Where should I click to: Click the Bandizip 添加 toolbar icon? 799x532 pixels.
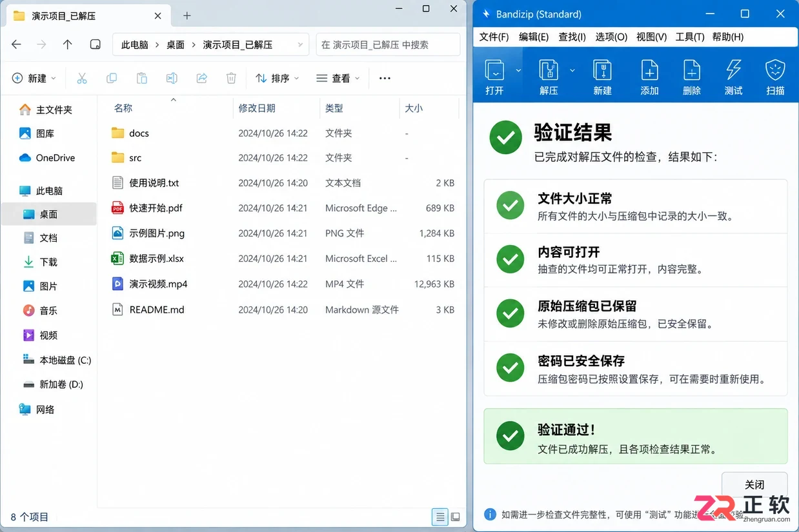649,70
